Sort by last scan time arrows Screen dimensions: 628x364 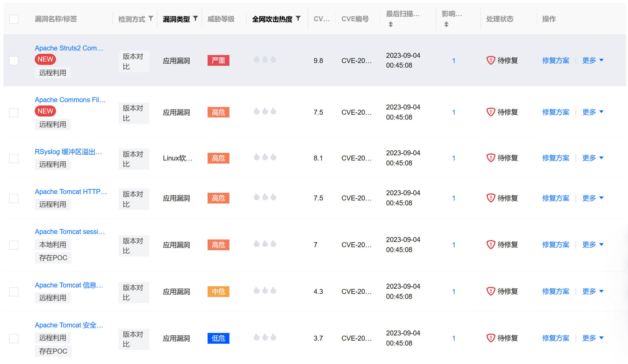click(391, 24)
